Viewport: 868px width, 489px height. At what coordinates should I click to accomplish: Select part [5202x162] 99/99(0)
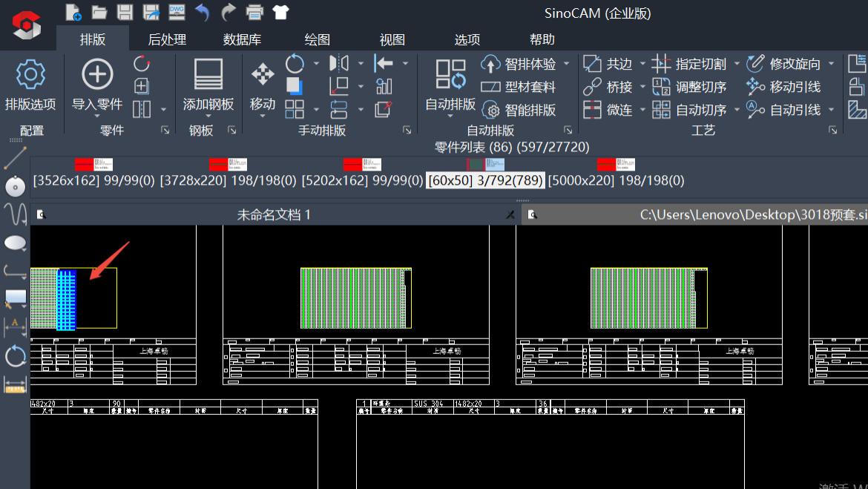[x=362, y=174]
